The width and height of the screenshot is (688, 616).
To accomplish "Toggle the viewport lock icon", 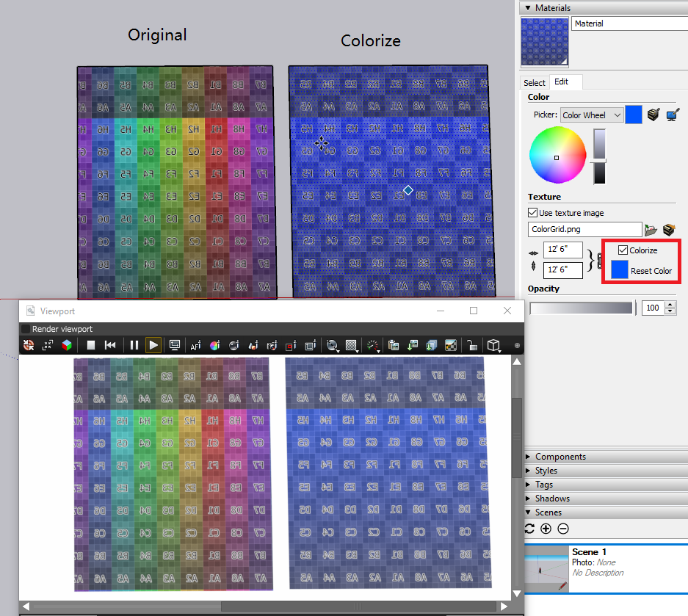I will [471, 346].
